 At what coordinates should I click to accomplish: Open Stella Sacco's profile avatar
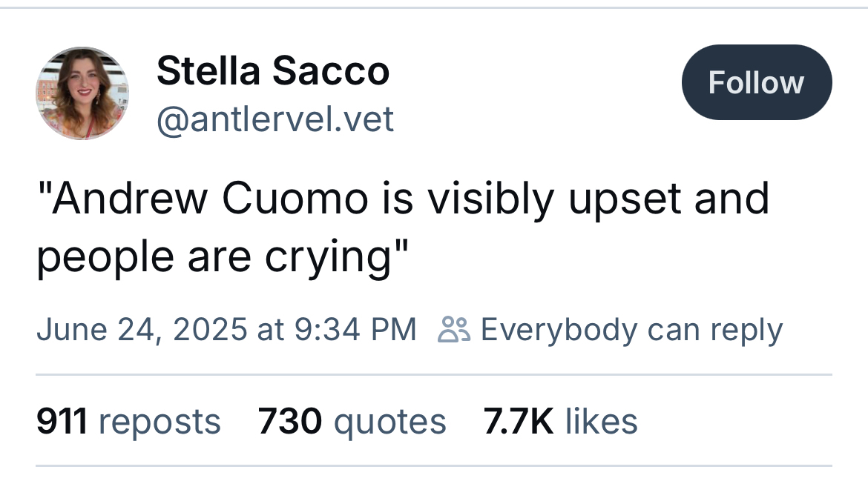[x=82, y=93]
